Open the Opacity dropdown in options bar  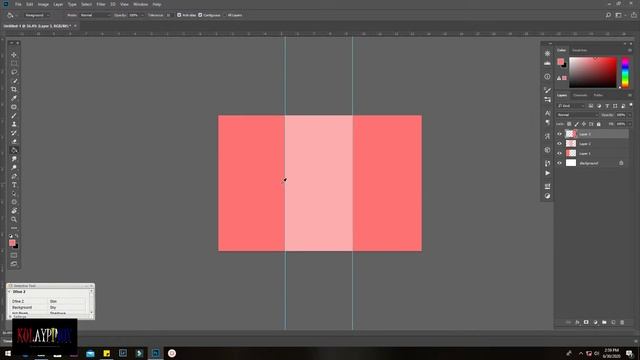coord(142,15)
